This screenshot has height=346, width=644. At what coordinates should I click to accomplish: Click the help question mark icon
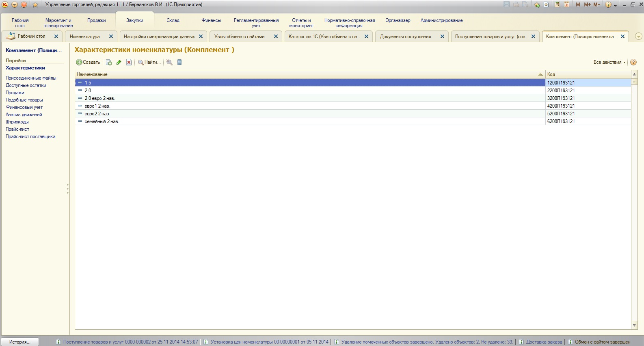[633, 63]
